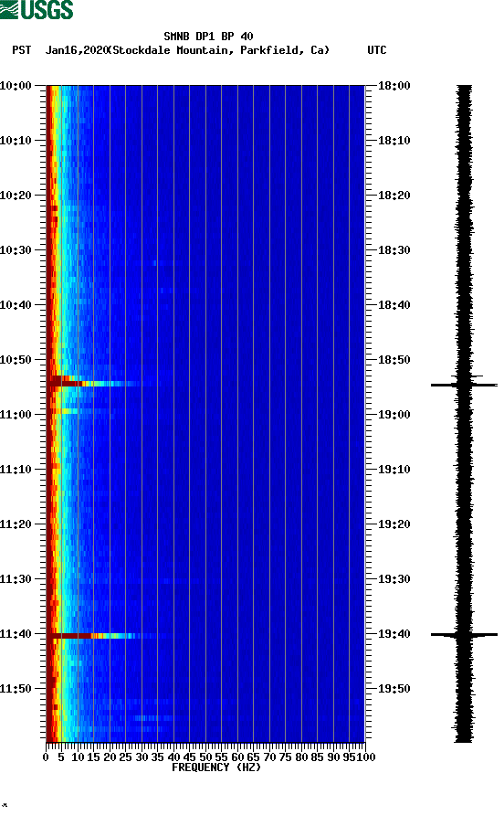Select the title text SMNB DP1 BP 40

(208, 37)
